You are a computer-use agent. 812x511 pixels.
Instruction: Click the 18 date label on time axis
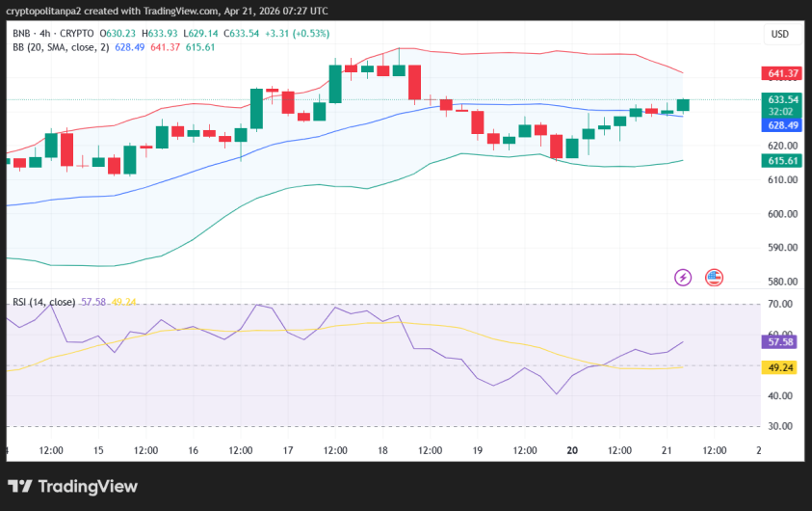pos(382,450)
